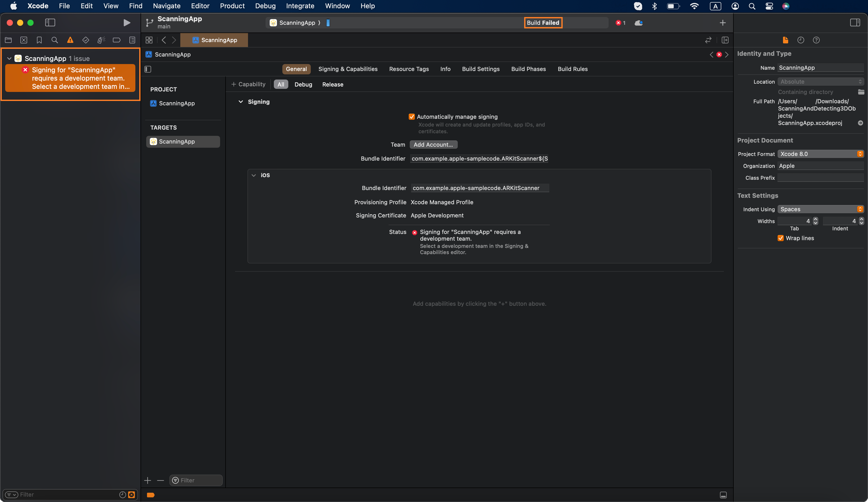Image resolution: width=868 pixels, height=502 pixels.
Task: Show the Bookmark navigator
Action: (x=39, y=40)
